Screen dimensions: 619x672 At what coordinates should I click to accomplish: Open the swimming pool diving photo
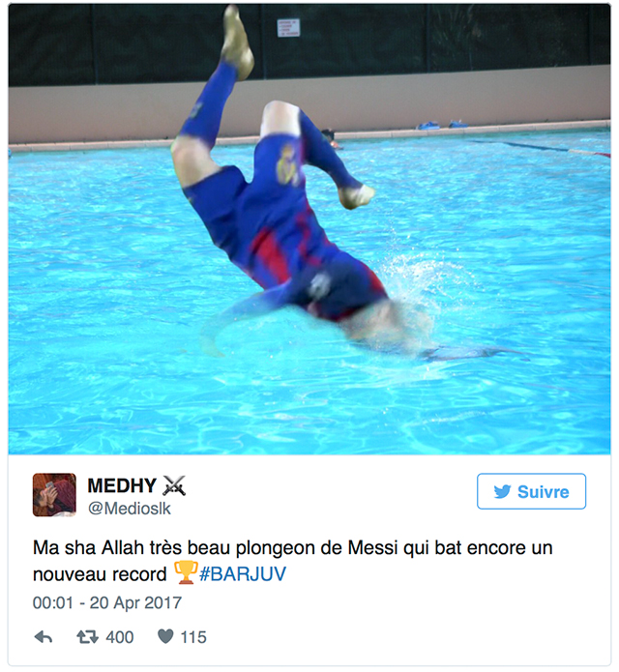click(x=309, y=229)
